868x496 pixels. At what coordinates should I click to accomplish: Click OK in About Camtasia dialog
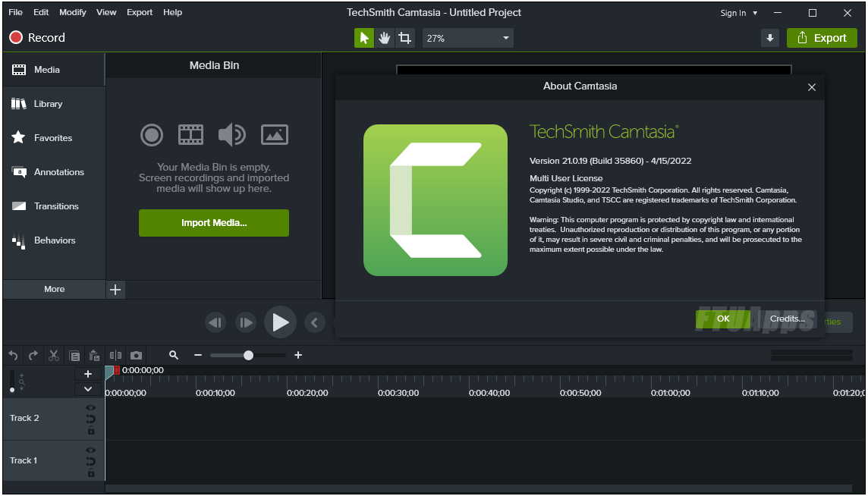(723, 319)
